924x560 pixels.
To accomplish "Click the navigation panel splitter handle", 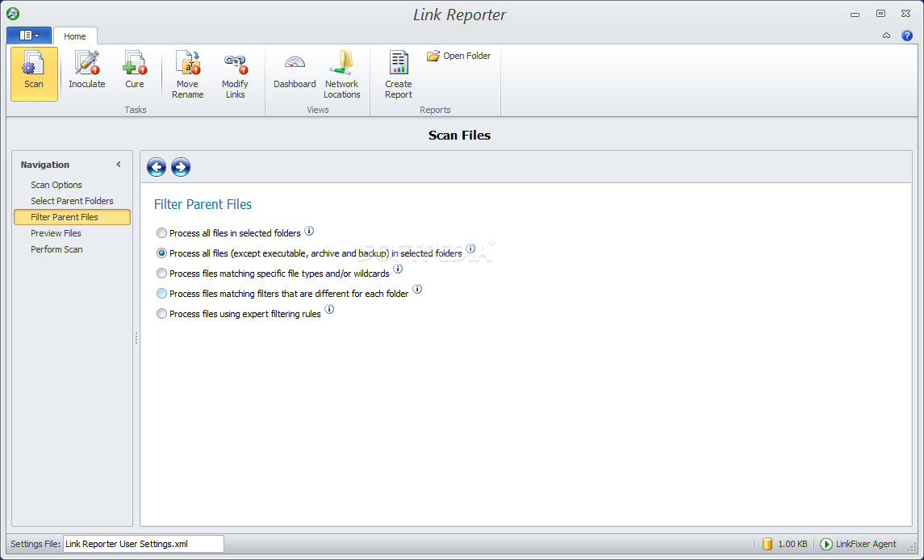I will tap(136, 338).
